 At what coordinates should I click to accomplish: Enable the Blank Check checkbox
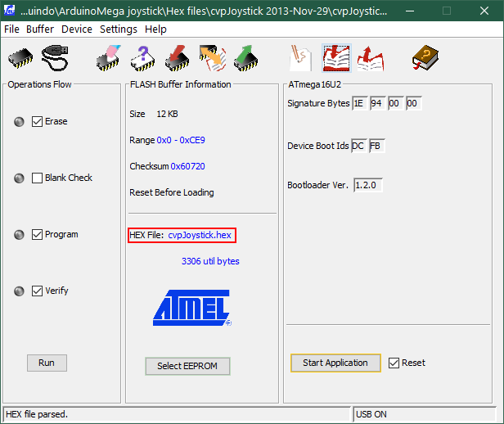click(x=37, y=178)
